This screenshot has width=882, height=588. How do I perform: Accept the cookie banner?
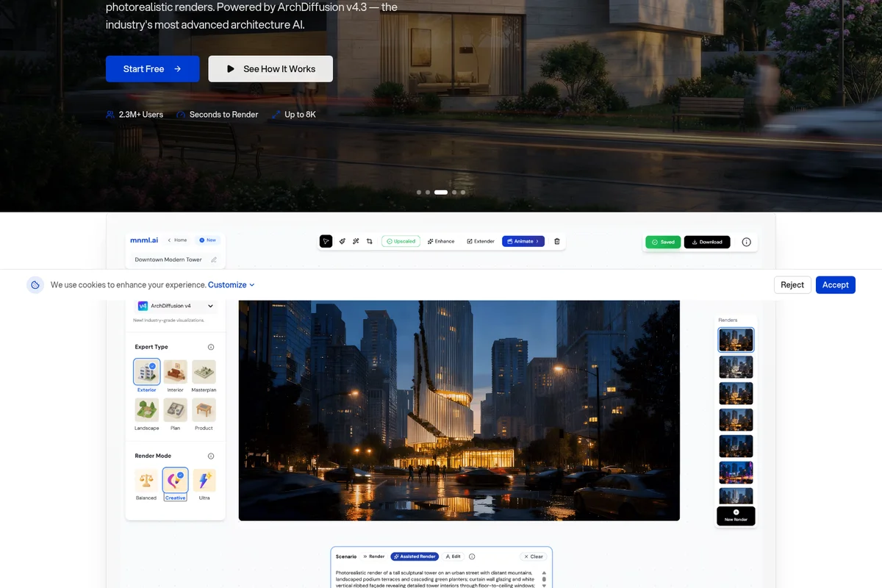point(835,284)
